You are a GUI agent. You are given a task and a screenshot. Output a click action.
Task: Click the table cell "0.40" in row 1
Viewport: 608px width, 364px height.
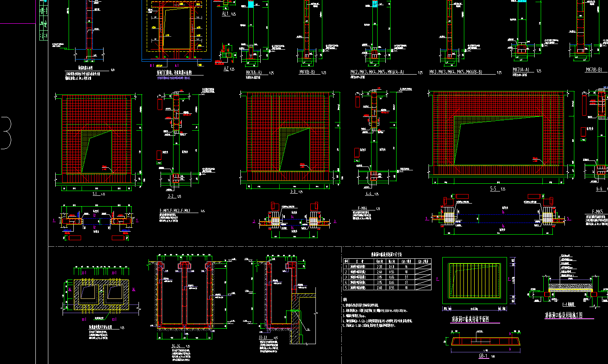click(392, 267)
